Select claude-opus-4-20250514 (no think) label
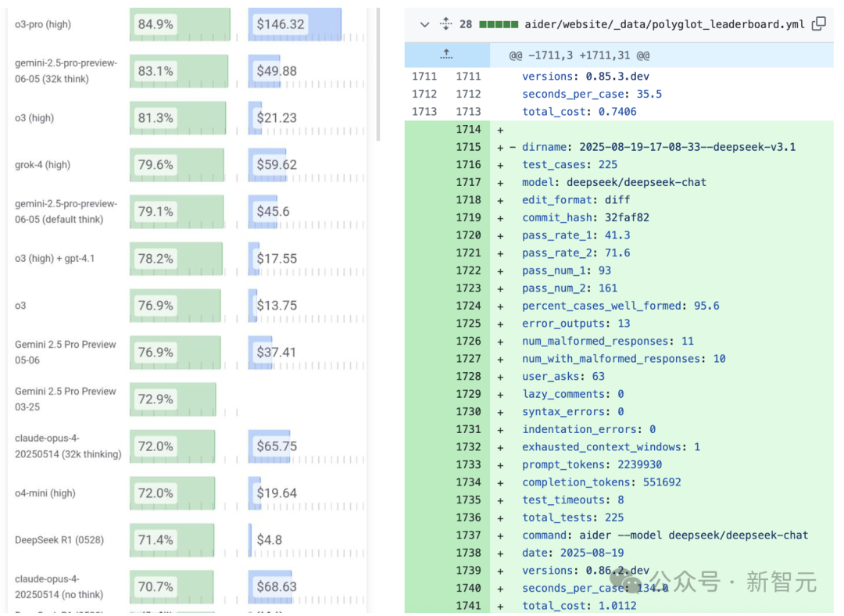 click(59, 587)
